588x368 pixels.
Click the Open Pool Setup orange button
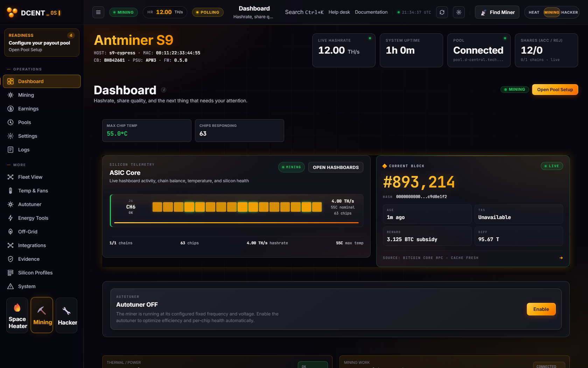[555, 90]
